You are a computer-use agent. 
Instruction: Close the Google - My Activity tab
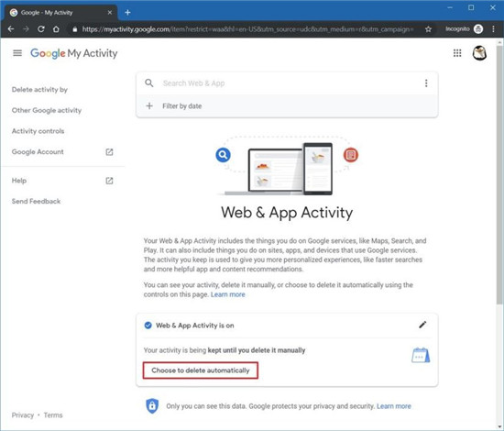coord(110,13)
